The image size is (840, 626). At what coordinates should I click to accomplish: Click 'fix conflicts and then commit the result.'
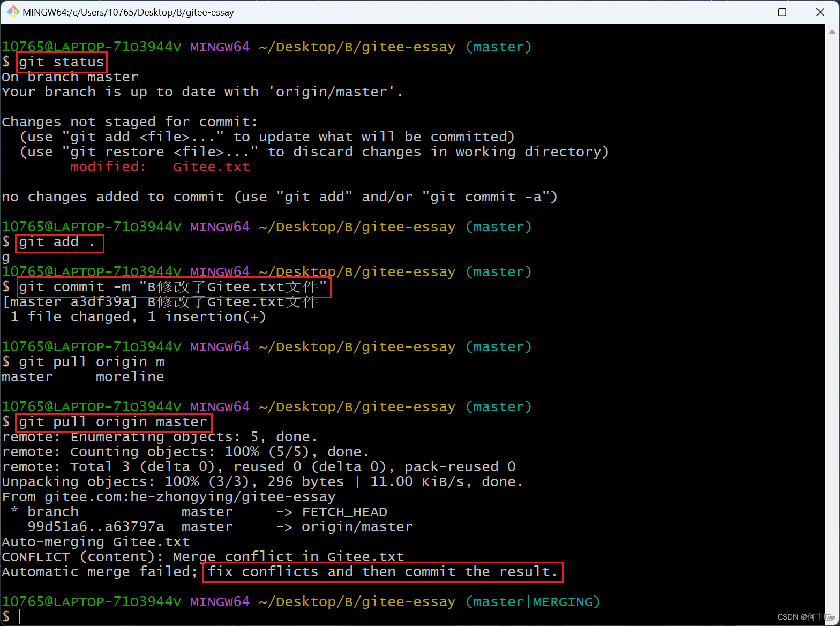pyautogui.click(x=382, y=572)
